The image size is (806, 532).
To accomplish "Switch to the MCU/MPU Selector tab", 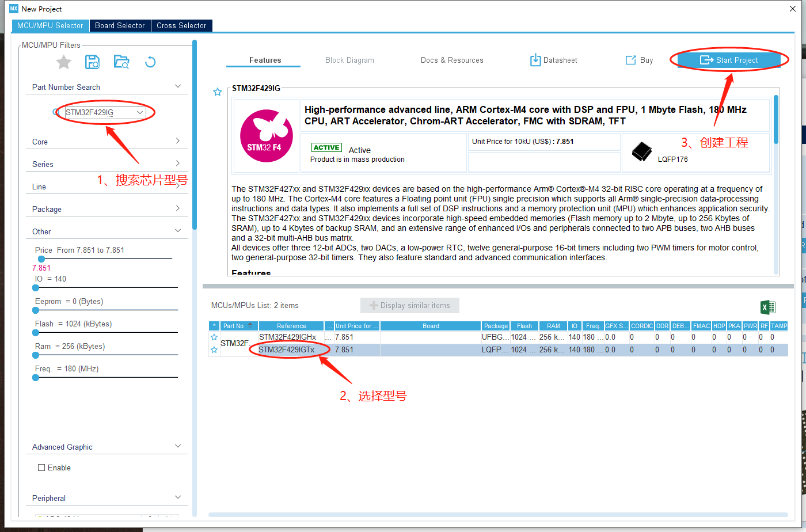I will pyautogui.click(x=50, y=25).
